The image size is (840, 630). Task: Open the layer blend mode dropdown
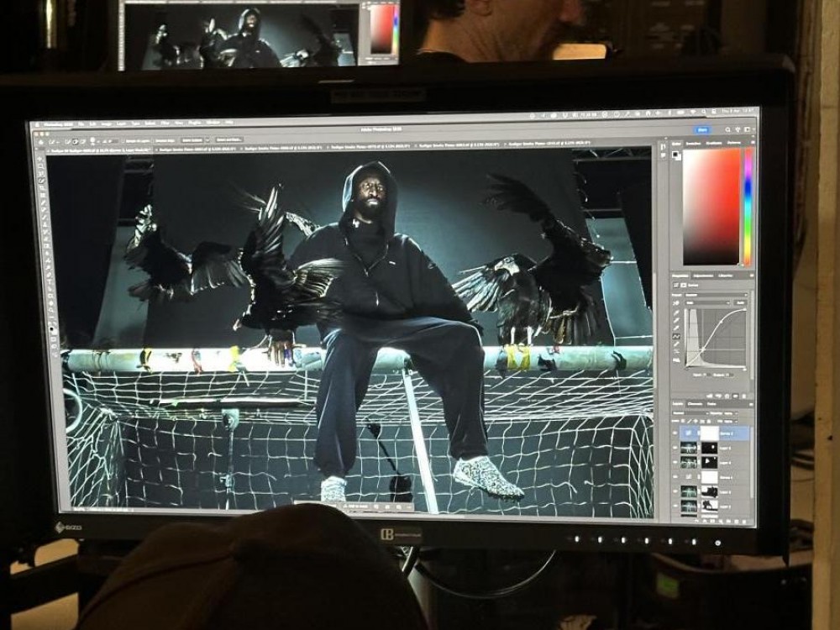tap(690, 412)
